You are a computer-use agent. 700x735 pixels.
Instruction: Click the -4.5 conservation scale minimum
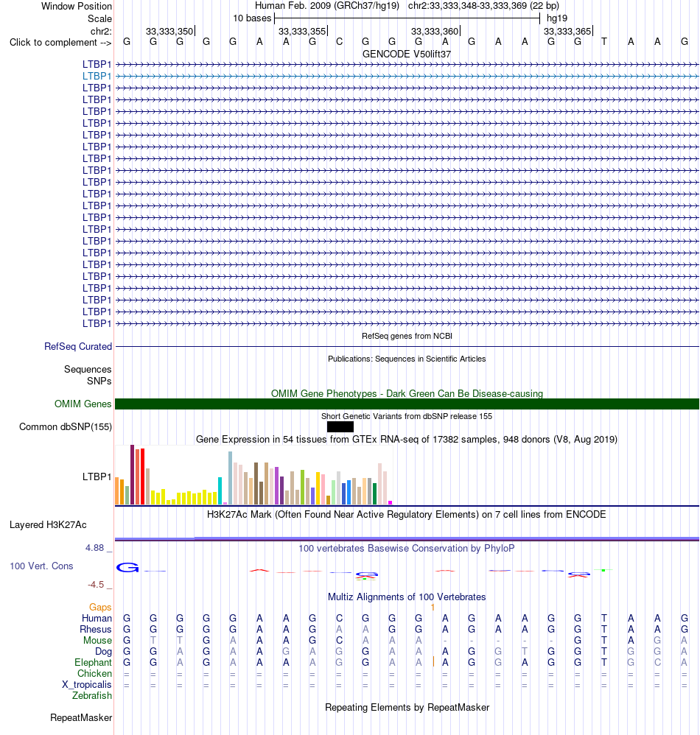point(96,585)
